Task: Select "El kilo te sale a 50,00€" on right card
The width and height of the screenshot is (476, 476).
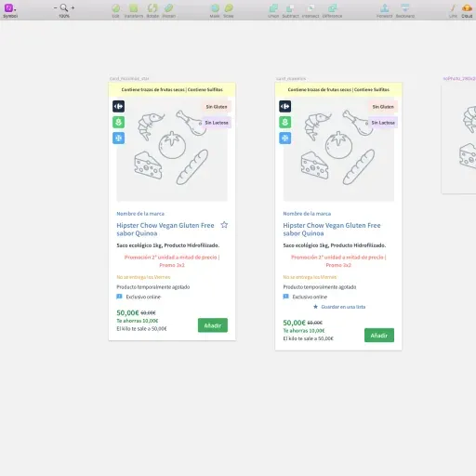Action: tap(308, 338)
